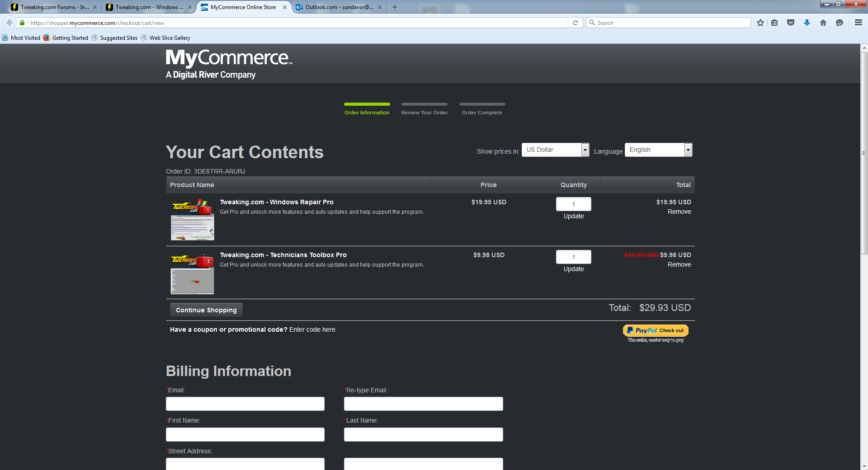Click the Windows Repair Pro product thumbnail

[193, 220]
